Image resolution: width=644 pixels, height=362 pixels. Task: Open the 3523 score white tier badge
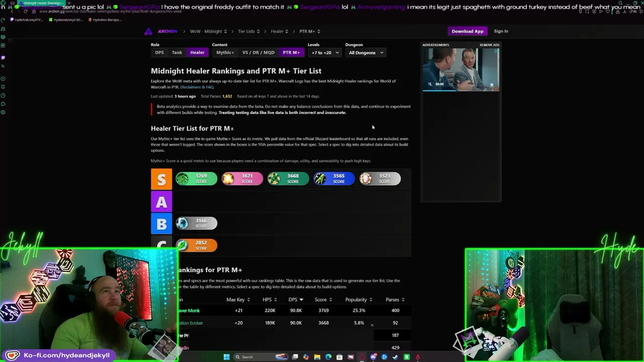point(380,178)
